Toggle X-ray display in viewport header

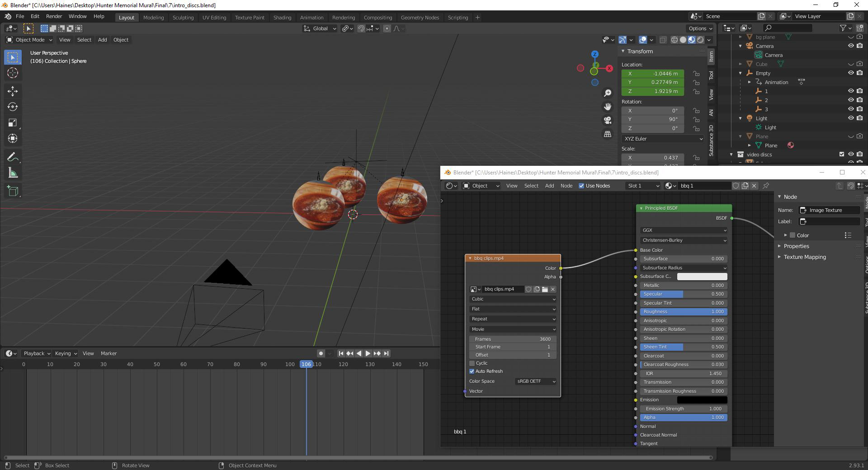tap(663, 40)
